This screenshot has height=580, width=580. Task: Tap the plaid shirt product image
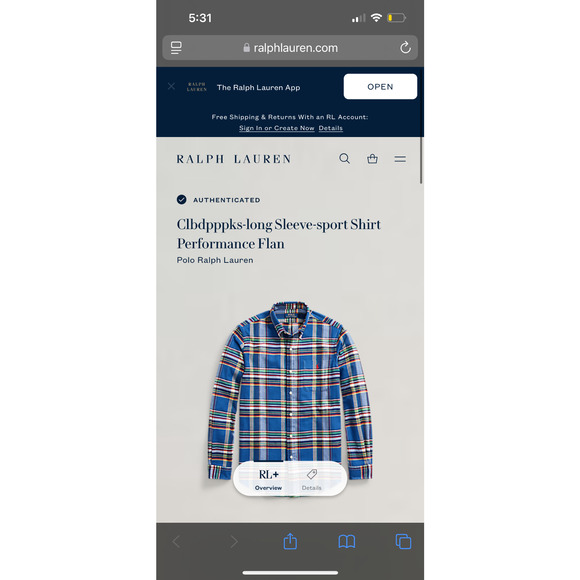[290, 392]
